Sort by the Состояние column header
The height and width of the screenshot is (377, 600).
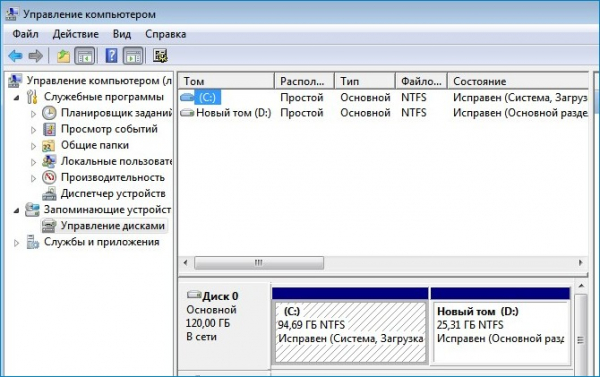518,81
